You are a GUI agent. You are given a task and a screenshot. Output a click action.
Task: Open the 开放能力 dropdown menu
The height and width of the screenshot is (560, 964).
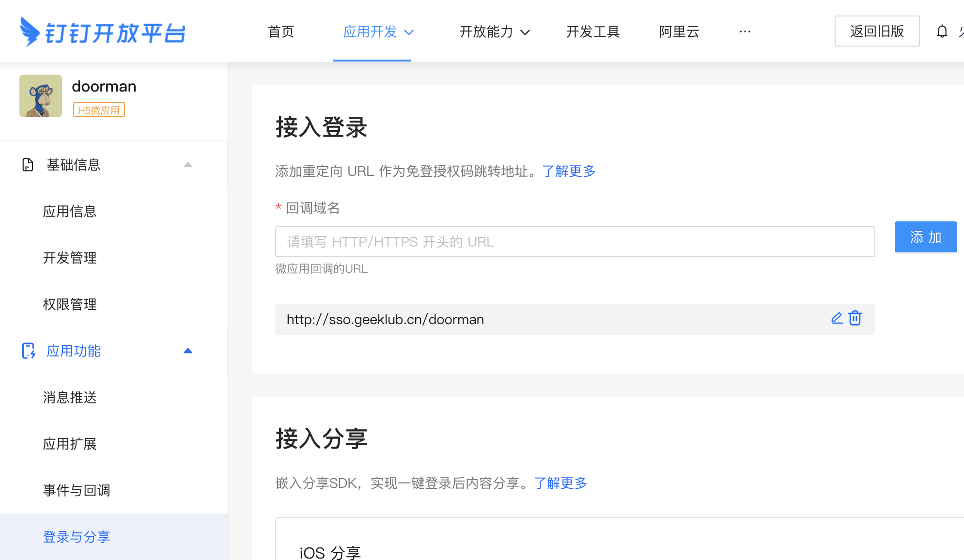(x=494, y=32)
